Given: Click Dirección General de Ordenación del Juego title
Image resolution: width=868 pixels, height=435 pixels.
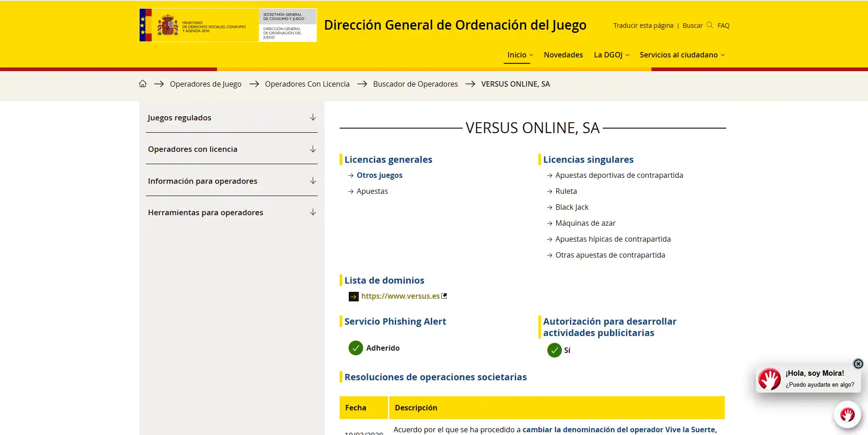Looking at the screenshot, I should point(455,25).
